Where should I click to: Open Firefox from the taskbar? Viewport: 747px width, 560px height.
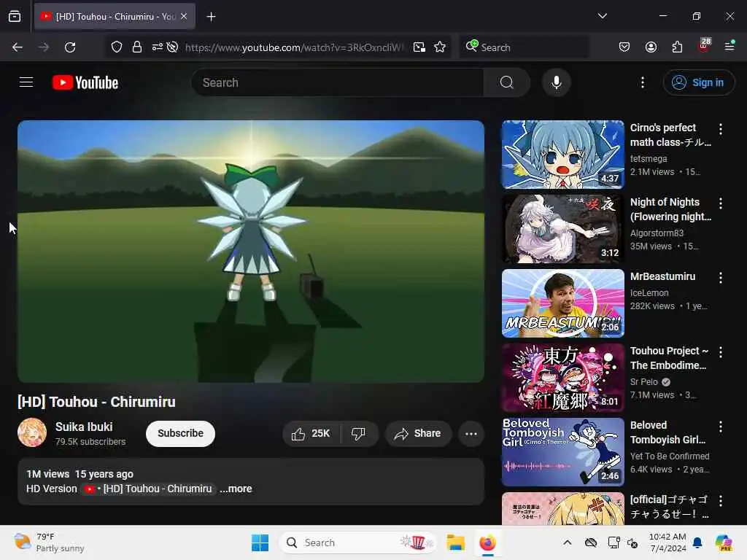click(487, 542)
